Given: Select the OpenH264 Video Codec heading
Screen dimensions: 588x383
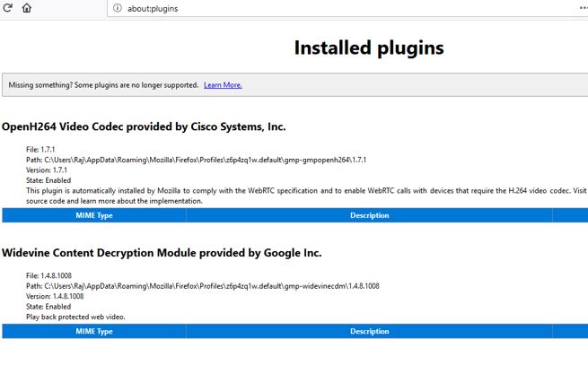Looking at the screenshot, I should click(x=144, y=126).
